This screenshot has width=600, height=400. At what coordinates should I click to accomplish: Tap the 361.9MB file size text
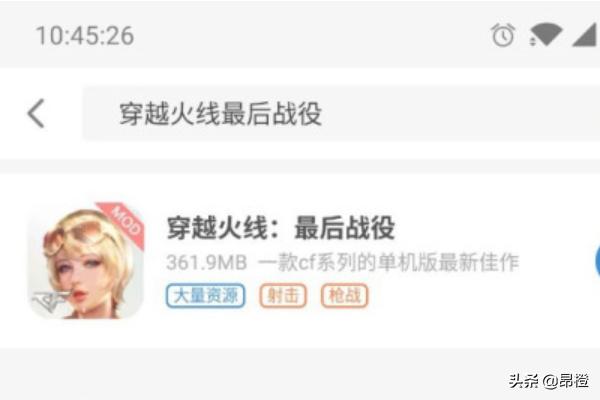click(207, 263)
